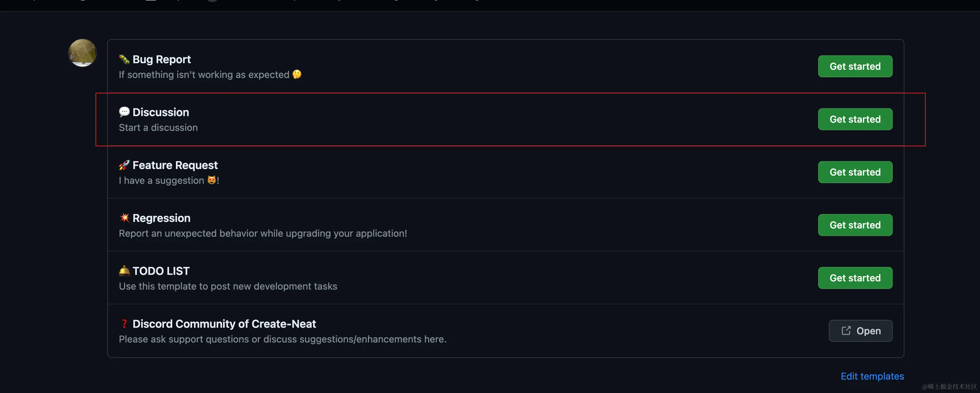The height and width of the screenshot is (393, 980).
Task: Click the bug emoji icon beside Bug Report
Action: (124, 59)
